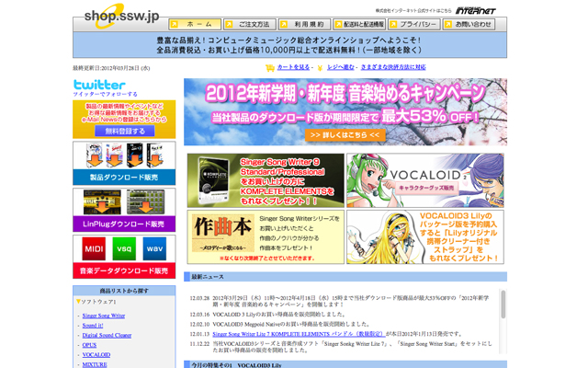The height and width of the screenshot is (368, 588).
Task: Open the お問い合わせ navigation tab
Action: click(469, 25)
